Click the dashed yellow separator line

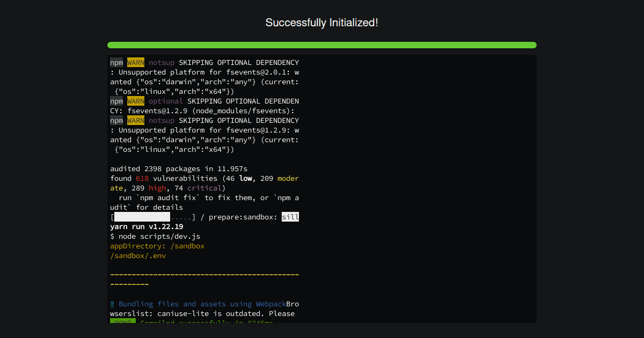[204, 274]
